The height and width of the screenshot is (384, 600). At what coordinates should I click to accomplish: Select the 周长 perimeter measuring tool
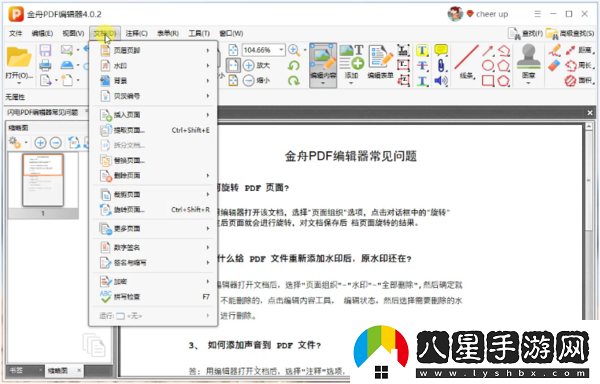tap(579, 65)
